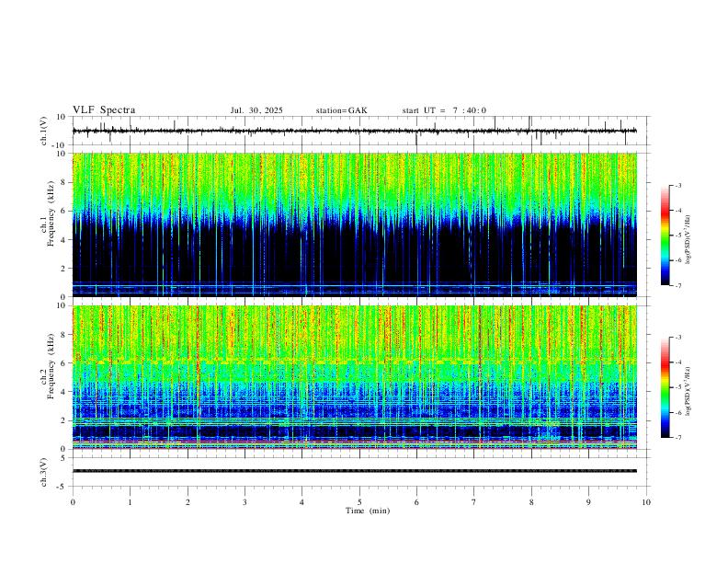The height and width of the screenshot is (563, 728).
Task: Click "-3" on the ch.1 color bar scale
Action: 677,185
